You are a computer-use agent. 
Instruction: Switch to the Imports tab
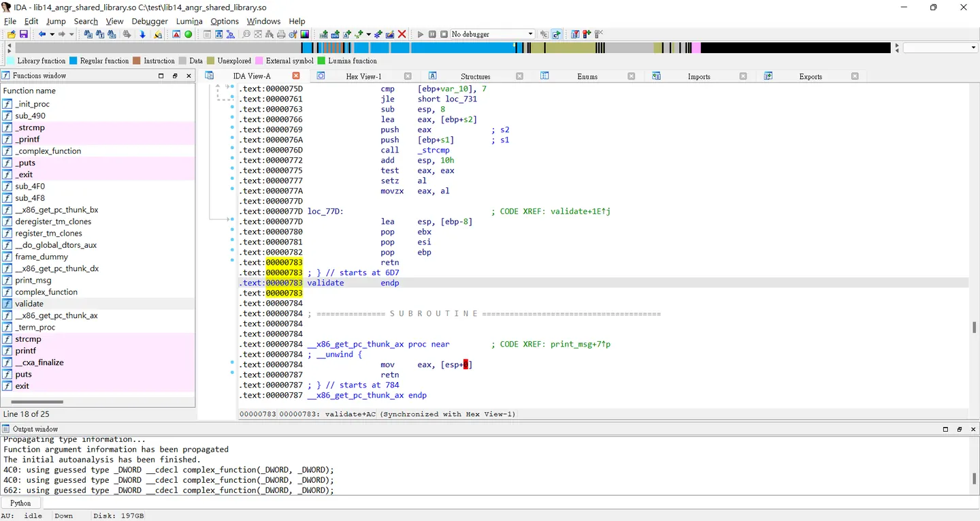699,76
